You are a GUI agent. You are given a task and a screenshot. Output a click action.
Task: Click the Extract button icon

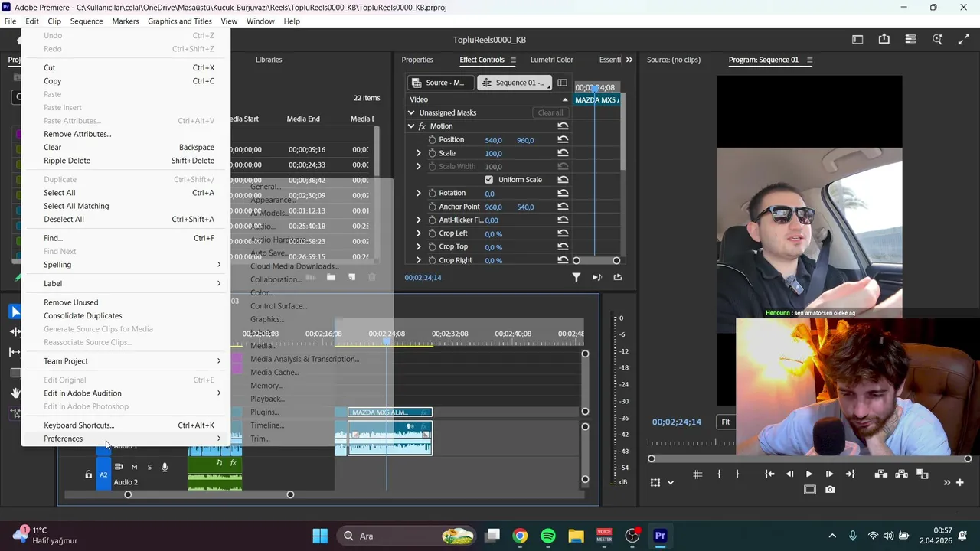tap(901, 474)
